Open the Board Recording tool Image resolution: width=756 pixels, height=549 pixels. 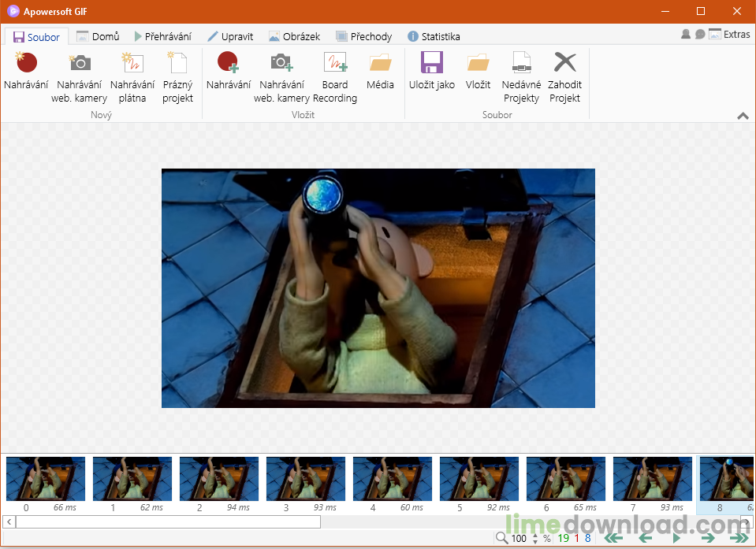[335, 76]
